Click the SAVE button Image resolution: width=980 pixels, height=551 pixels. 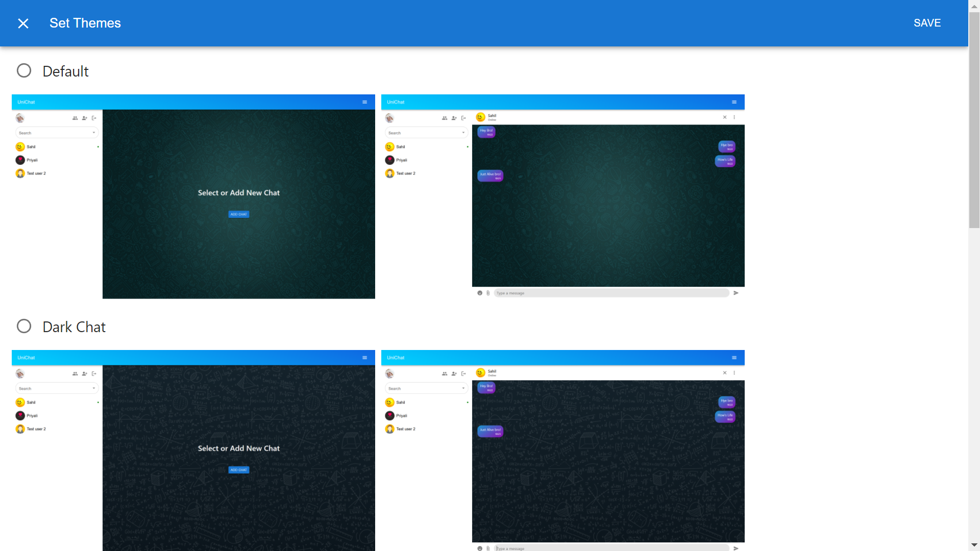coord(927,23)
